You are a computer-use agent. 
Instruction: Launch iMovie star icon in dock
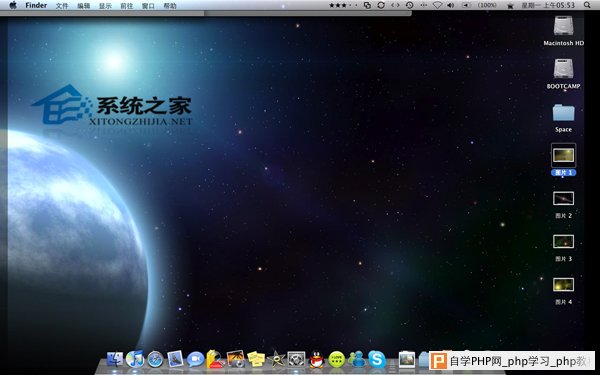point(276,359)
